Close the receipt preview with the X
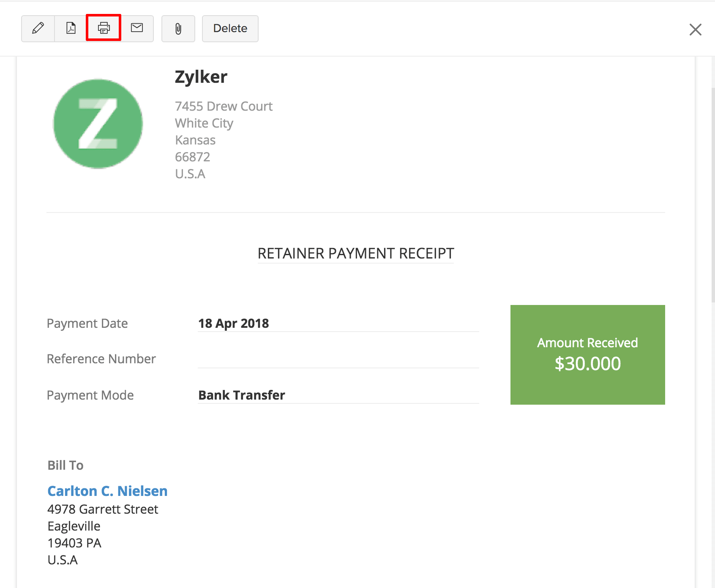715x588 pixels. pyautogui.click(x=695, y=30)
